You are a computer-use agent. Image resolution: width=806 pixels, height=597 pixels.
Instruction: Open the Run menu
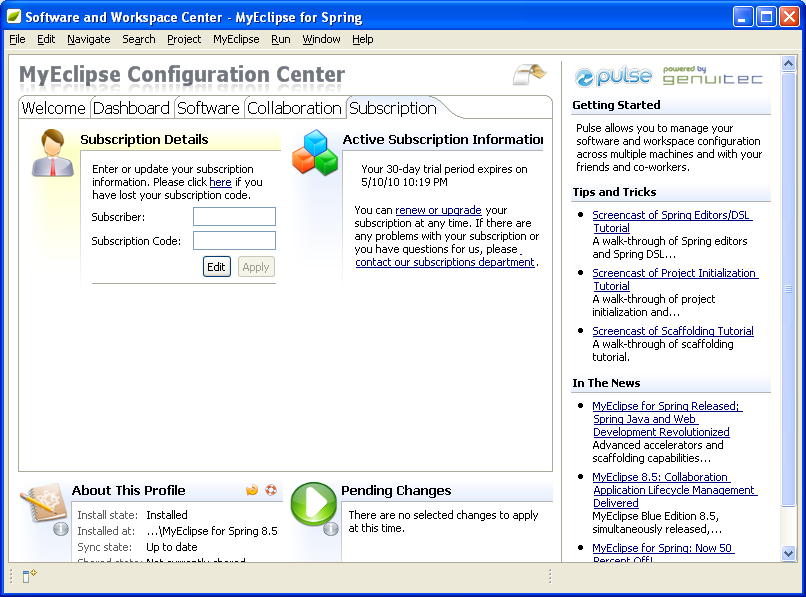pos(281,39)
